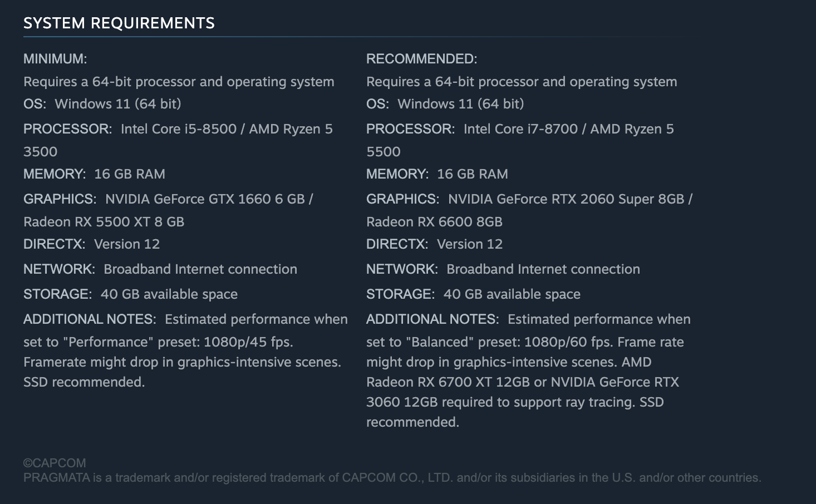Click the recommended ADDITIONAL NOTES label

(432, 319)
